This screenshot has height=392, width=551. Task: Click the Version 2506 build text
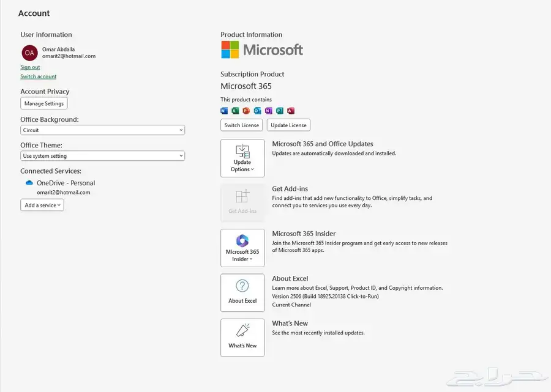point(326,296)
